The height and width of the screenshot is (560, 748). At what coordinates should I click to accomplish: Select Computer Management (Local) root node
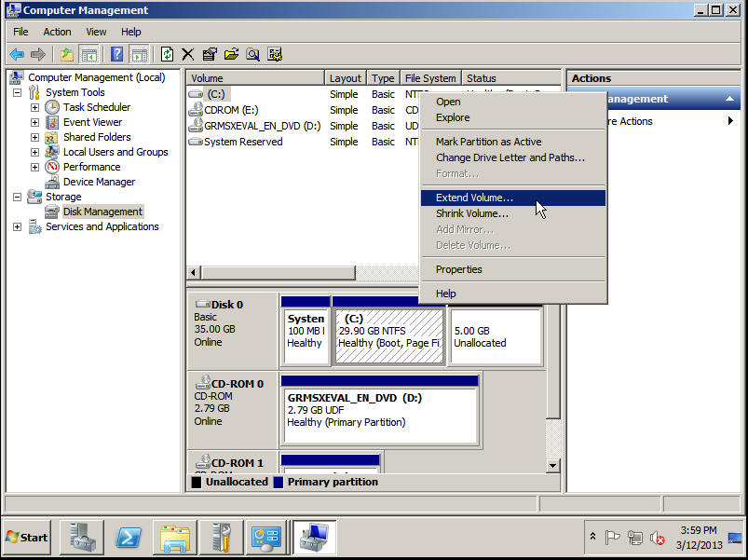(x=96, y=77)
